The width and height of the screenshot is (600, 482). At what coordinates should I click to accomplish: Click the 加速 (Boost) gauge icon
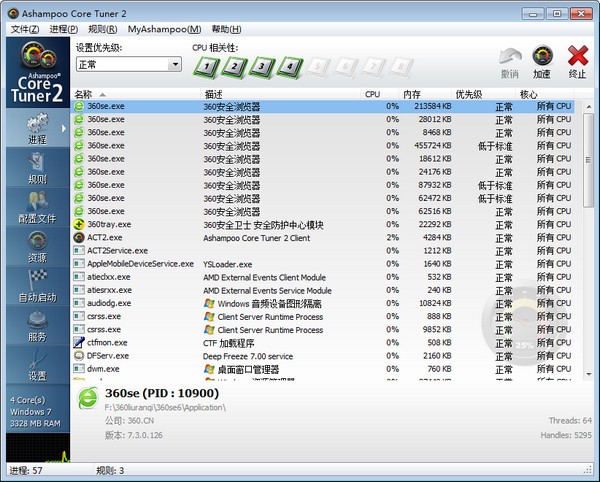pyautogui.click(x=542, y=56)
